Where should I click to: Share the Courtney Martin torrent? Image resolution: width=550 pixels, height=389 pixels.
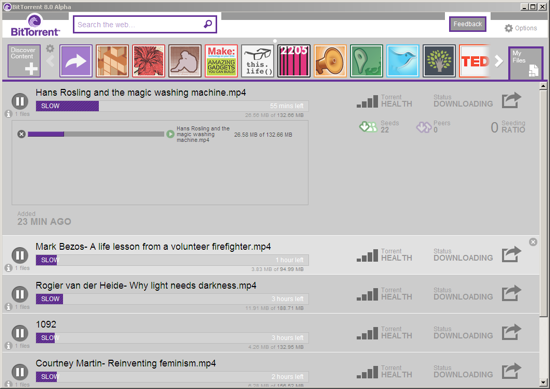(x=511, y=371)
